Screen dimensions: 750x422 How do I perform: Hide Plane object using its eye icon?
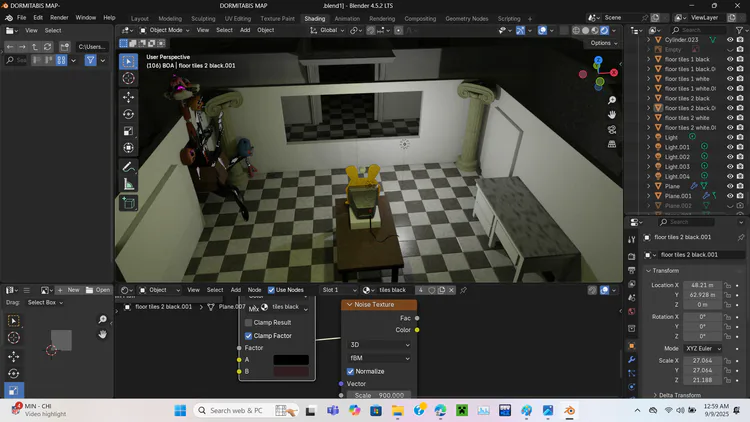(x=730, y=186)
